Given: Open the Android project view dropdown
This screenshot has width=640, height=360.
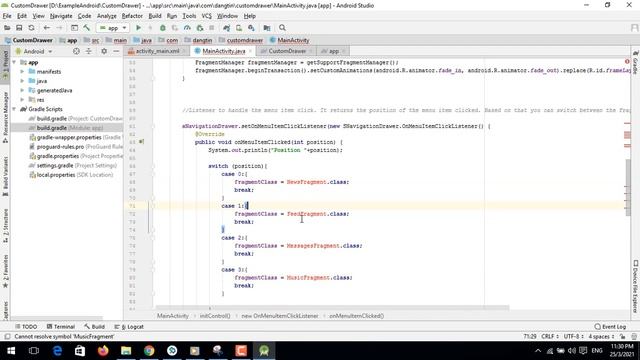Looking at the screenshot, I should coord(34,51).
